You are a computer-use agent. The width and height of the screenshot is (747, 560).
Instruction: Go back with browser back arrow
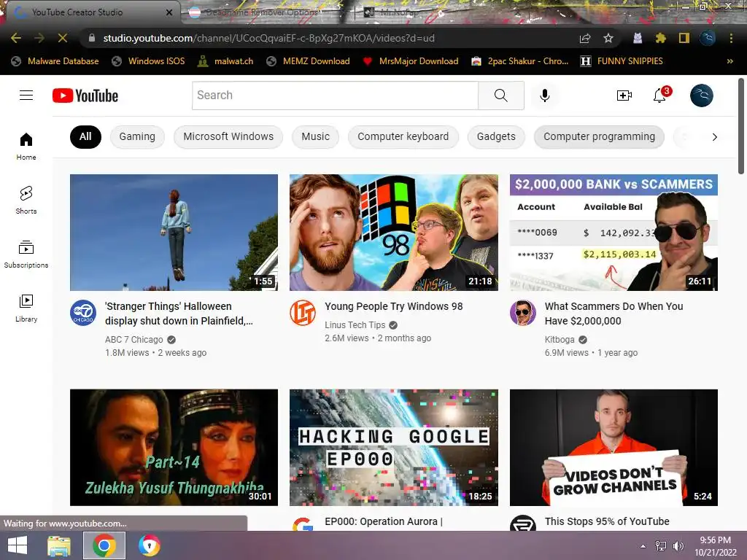point(16,38)
